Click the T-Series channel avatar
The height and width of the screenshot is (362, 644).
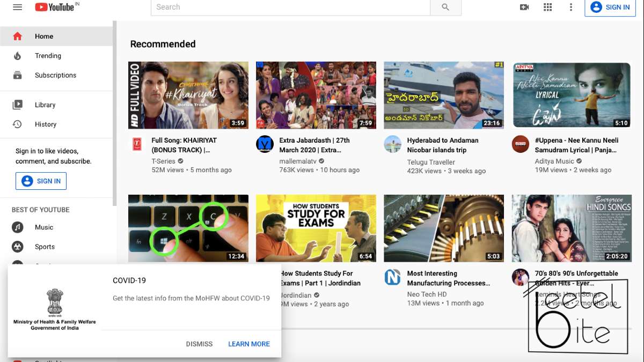(x=137, y=144)
